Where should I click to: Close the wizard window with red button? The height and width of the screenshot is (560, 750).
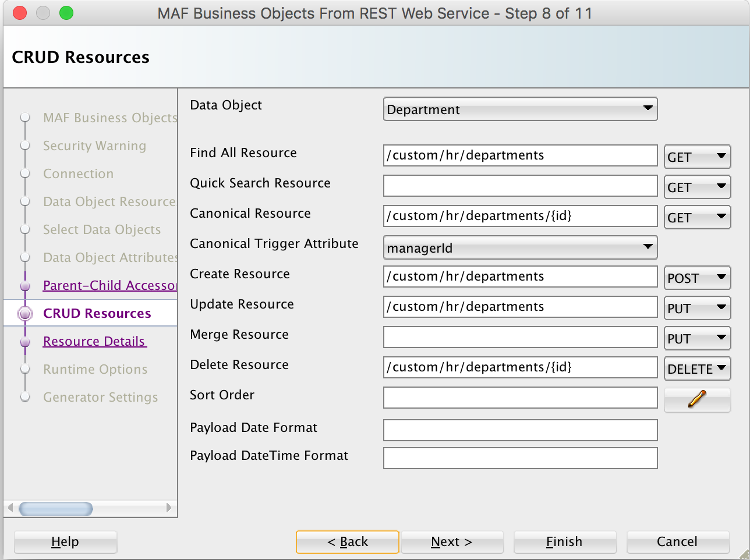[20, 13]
